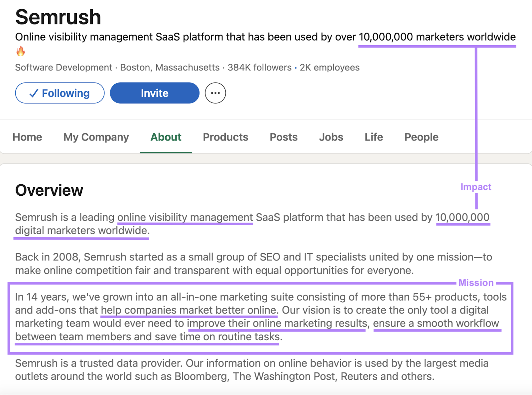532x395 pixels.
Task: Click the Invite button
Action: click(154, 93)
